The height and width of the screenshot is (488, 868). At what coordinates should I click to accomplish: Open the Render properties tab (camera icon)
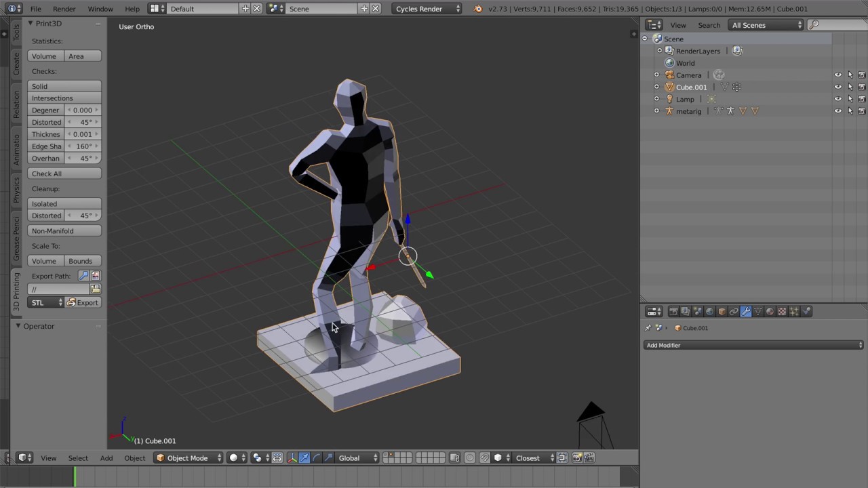[x=673, y=312]
